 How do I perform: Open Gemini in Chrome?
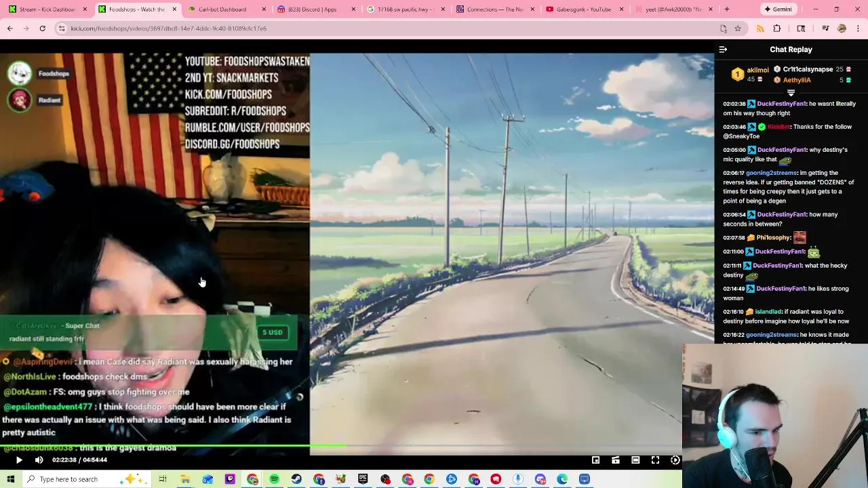click(778, 9)
